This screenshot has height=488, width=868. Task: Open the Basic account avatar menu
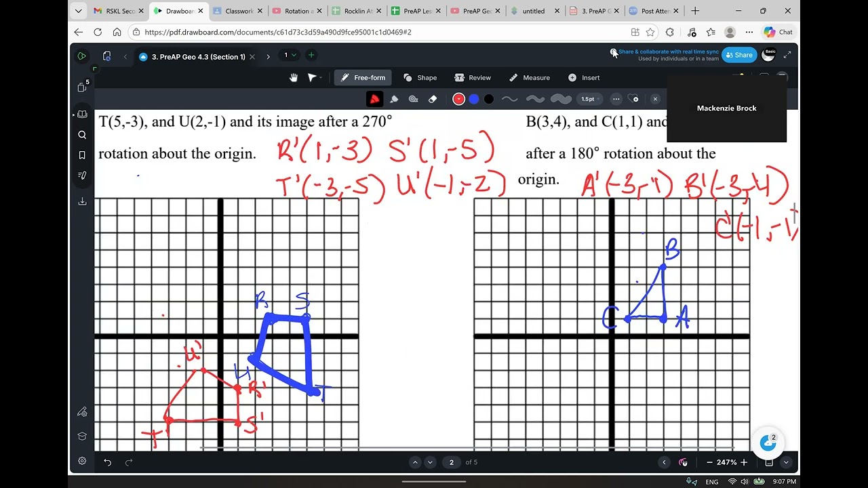[769, 54]
